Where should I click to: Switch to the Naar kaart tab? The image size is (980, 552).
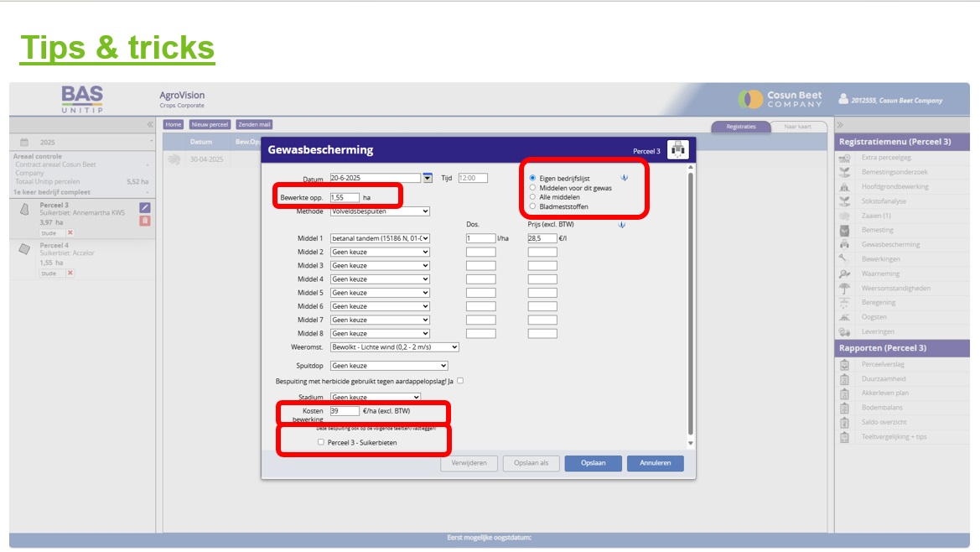[796, 127]
